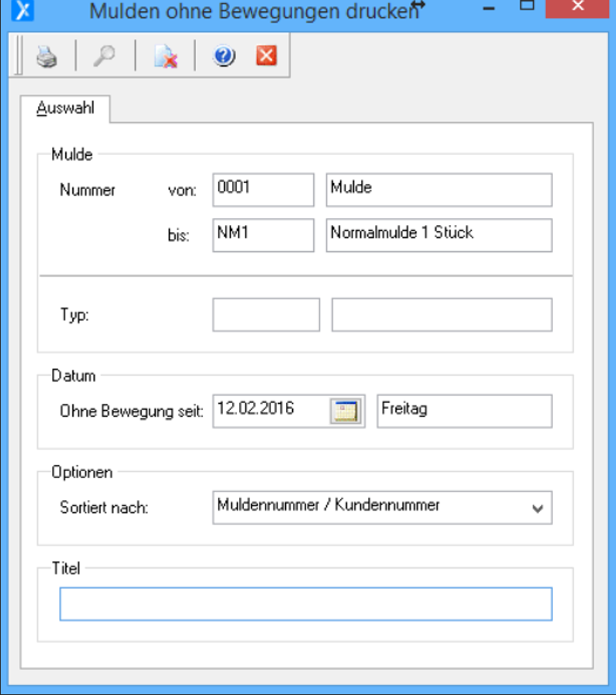Click the printer icon to print

46,55
